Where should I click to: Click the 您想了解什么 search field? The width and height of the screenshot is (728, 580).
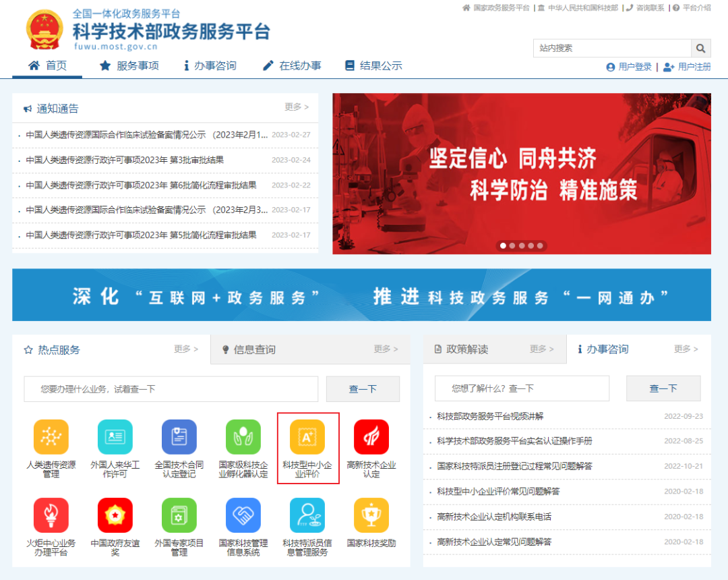tap(522, 388)
